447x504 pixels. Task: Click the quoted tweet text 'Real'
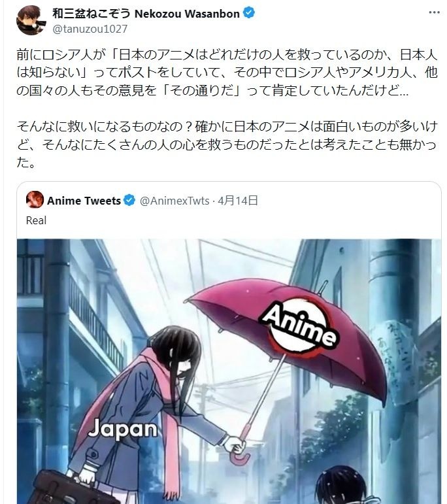pos(37,220)
